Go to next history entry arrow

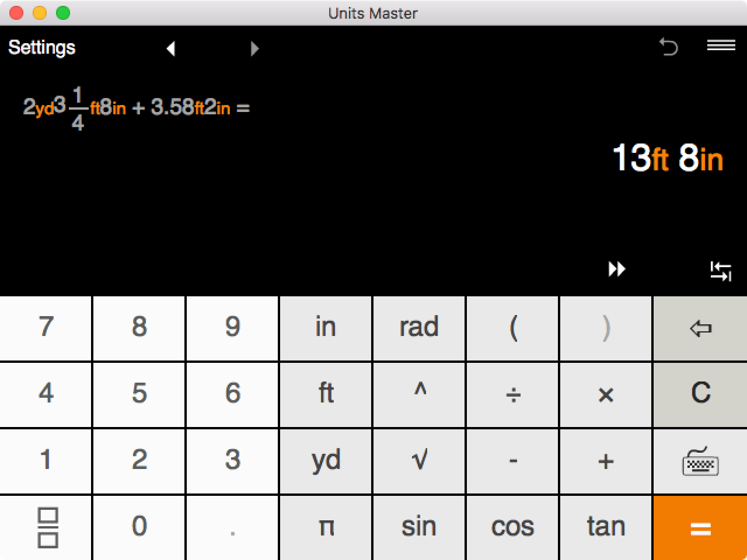[x=254, y=48]
